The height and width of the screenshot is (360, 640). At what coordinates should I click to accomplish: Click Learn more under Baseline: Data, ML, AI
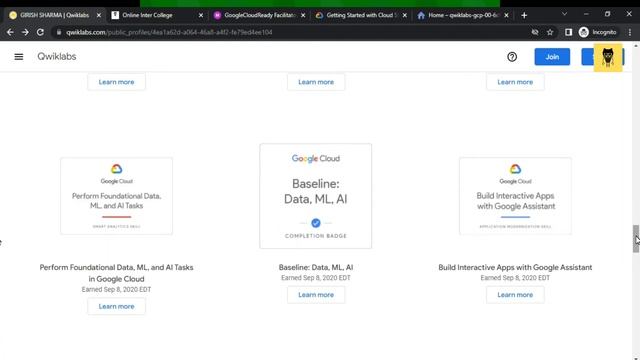pos(316,295)
